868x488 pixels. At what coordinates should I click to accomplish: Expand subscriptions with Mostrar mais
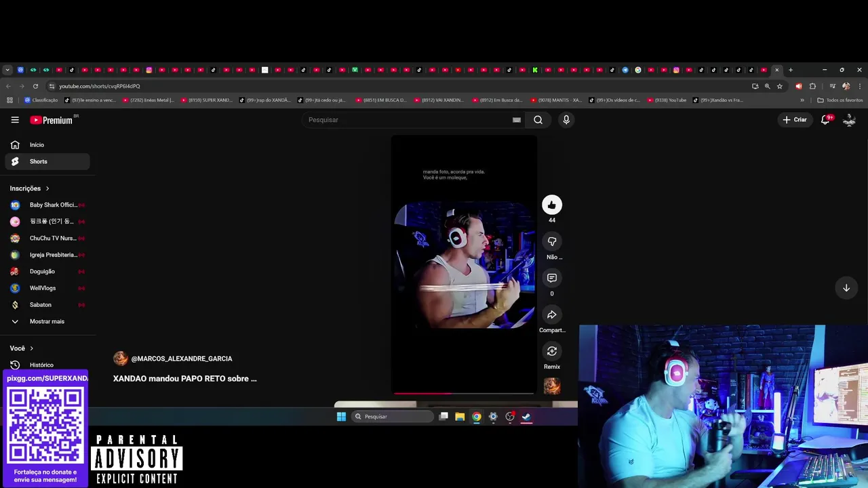click(47, 321)
